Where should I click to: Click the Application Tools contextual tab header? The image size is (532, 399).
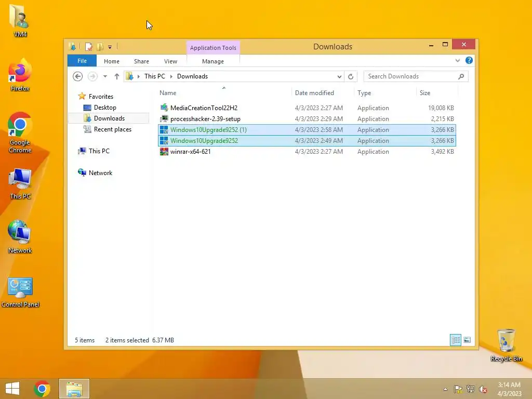coord(213,48)
